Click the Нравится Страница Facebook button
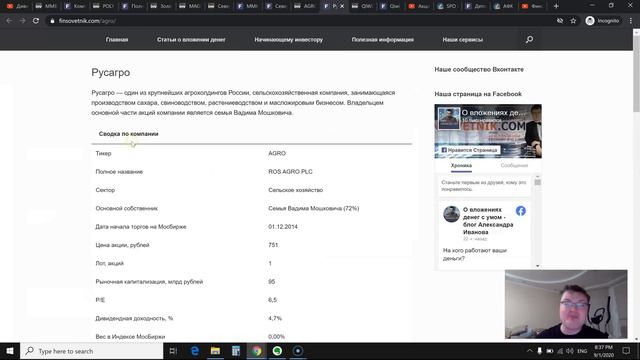Image resolution: width=640 pixels, height=360 pixels. tap(469, 150)
